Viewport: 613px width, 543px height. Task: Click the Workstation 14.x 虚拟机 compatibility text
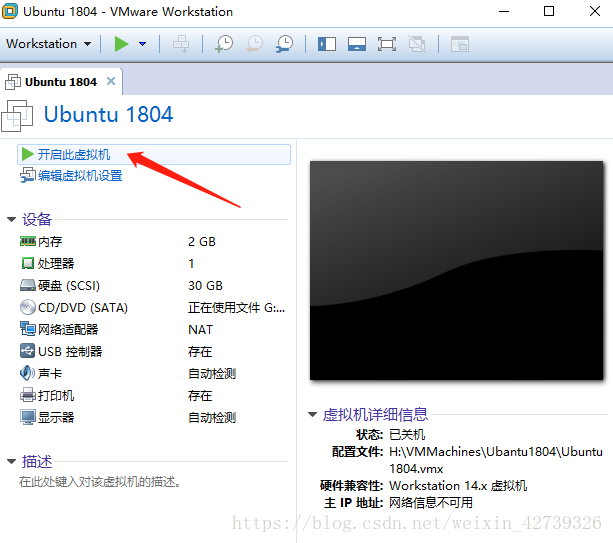click(x=458, y=486)
